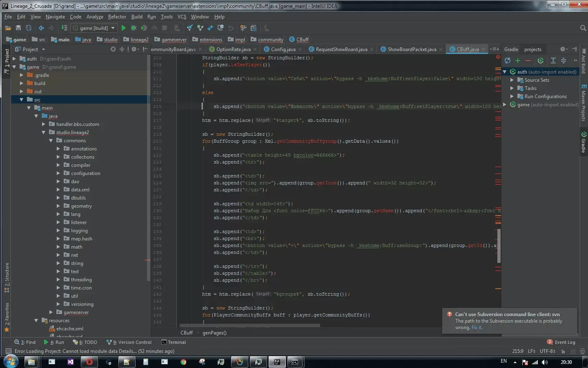This screenshot has height=368, width=588.
Task: Expand the annotations package
Action: 58,149
